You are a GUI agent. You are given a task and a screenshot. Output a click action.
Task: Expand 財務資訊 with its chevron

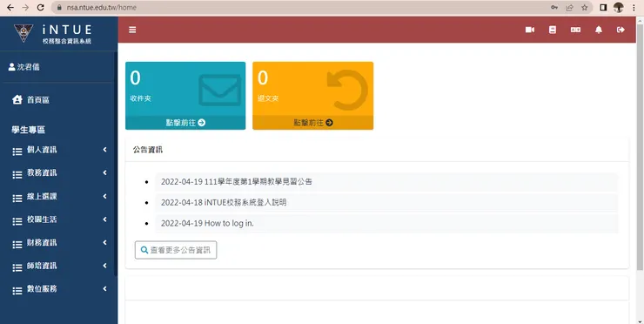[x=104, y=243]
